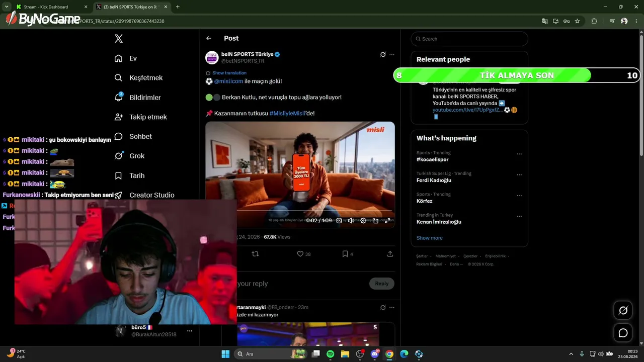This screenshot has height=362, width=644.
Task: Open the #kocaelispor trending topic
Action: coord(432,159)
